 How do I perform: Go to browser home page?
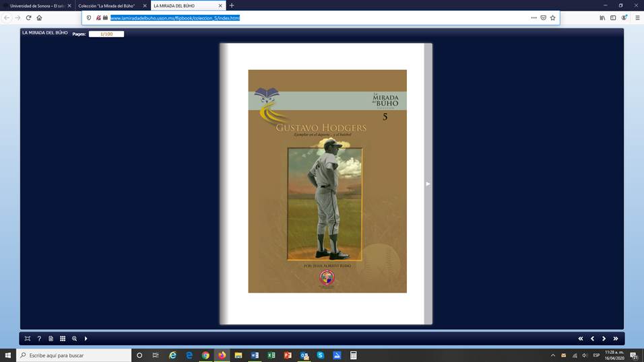tap(40, 17)
